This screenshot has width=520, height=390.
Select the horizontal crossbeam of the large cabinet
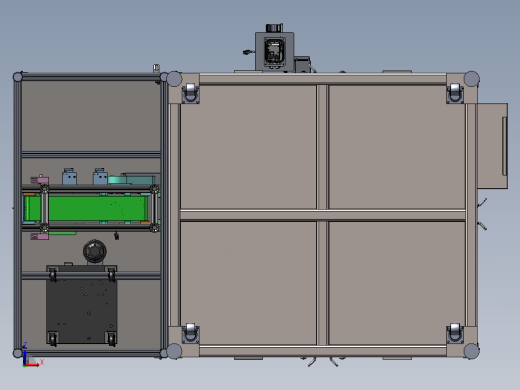tap(322, 215)
